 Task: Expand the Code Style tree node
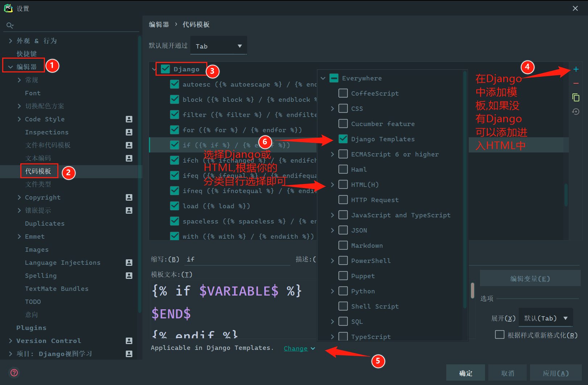coord(19,119)
